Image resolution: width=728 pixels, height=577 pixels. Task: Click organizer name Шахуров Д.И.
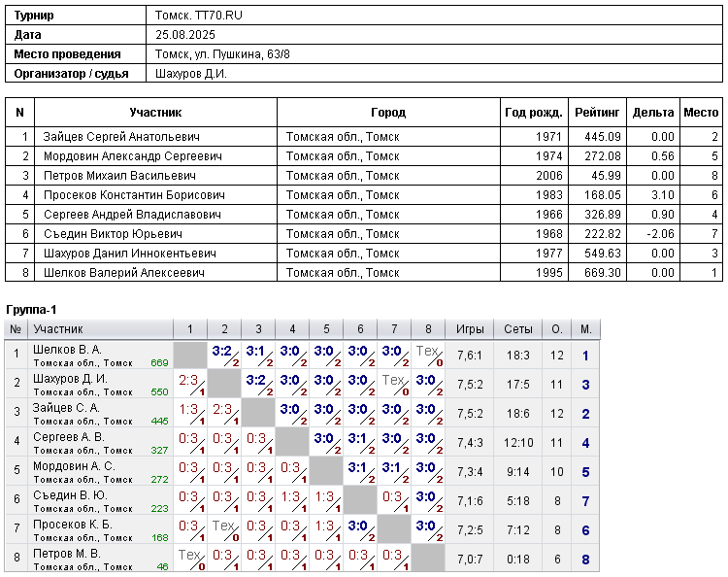point(191,74)
